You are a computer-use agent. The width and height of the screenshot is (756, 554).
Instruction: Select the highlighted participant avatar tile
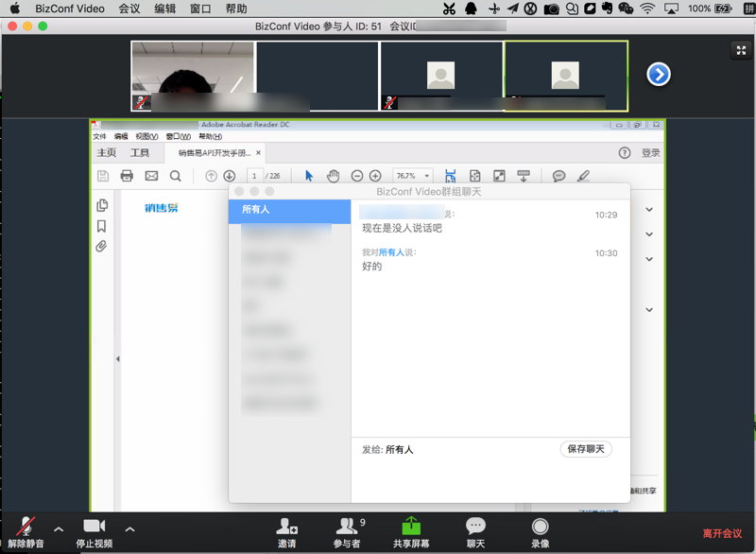pyautogui.click(x=565, y=76)
